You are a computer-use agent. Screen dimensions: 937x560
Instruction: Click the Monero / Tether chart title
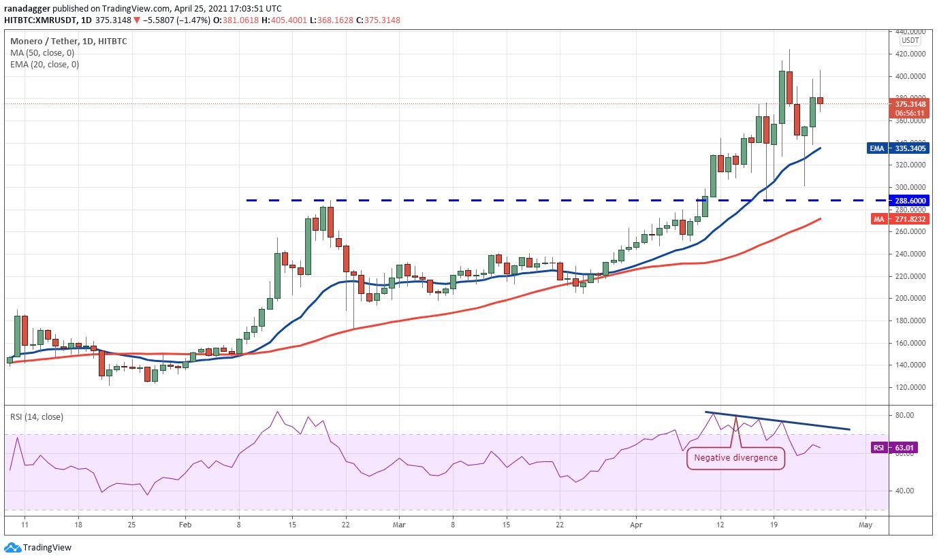click(42, 42)
